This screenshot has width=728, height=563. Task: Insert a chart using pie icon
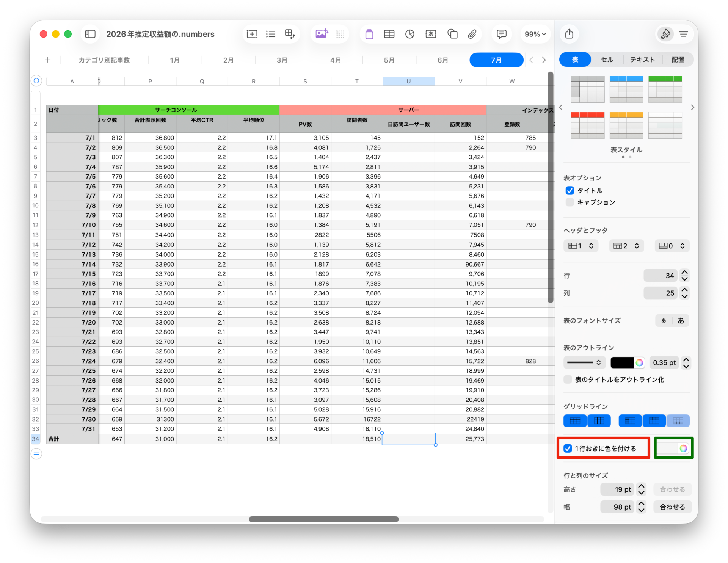tap(410, 34)
